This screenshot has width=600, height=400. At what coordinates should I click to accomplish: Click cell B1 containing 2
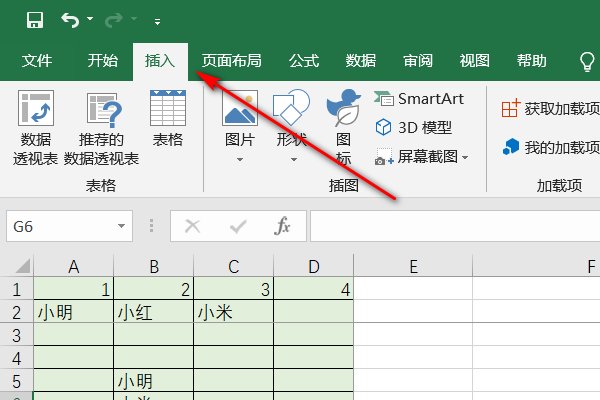click(x=154, y=289)
